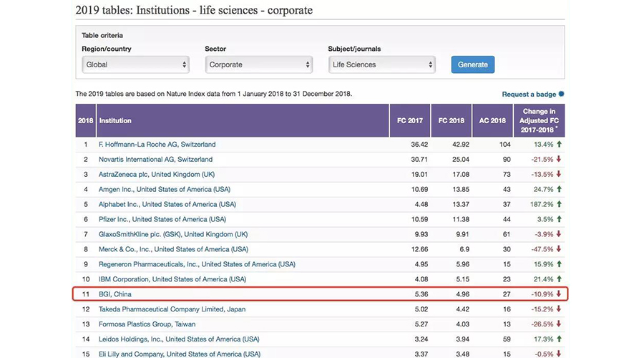Select the 36.42 FC 2017 value

419,145
